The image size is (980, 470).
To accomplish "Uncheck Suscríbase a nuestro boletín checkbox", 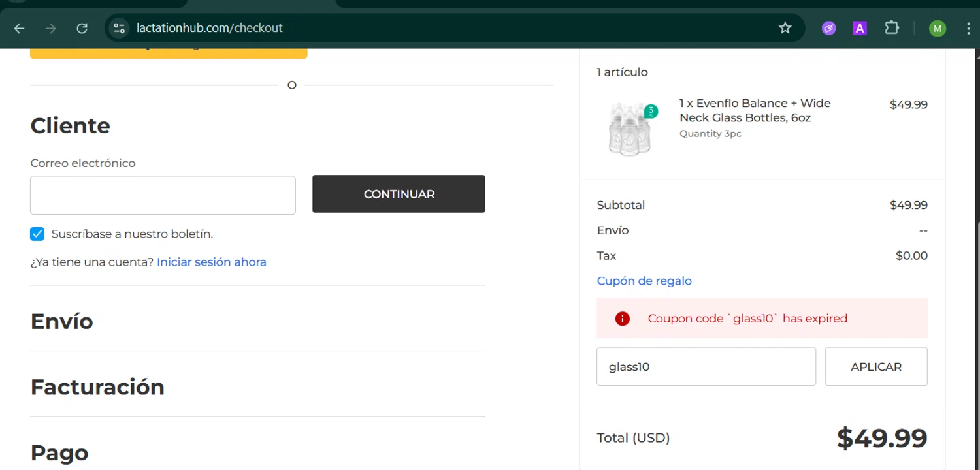I will [x=37, y=234].
